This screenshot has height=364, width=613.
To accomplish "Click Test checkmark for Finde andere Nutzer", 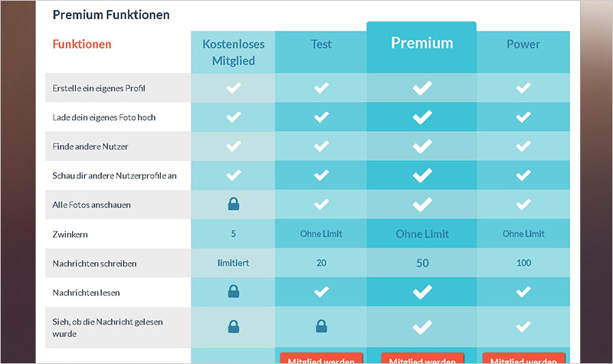I will tap(321, 146).
